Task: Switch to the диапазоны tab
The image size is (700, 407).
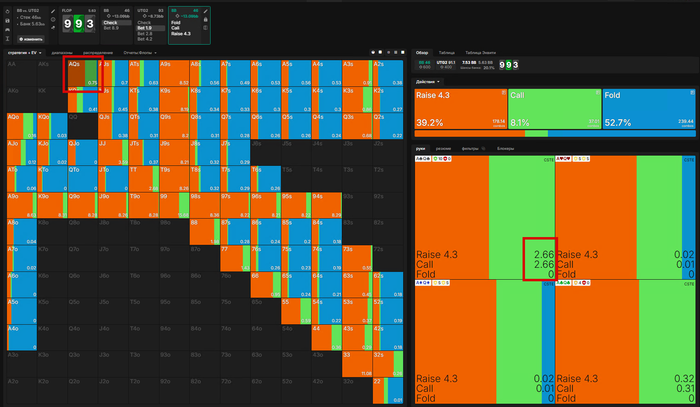Action: point(62,53)
